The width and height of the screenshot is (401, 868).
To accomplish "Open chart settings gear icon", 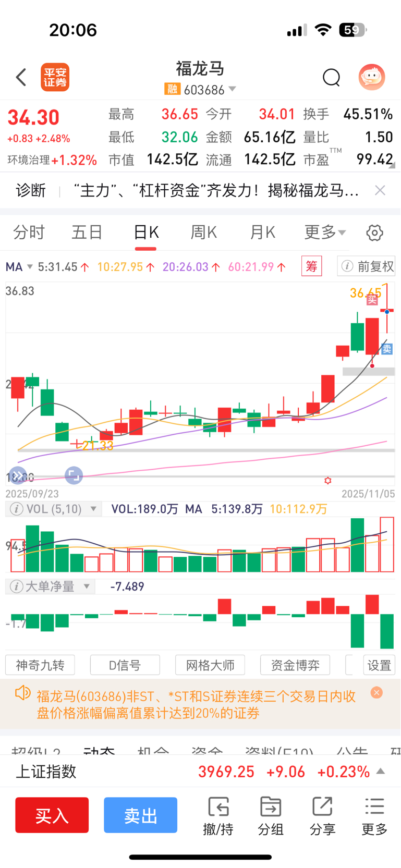I will (x=374, y=233).
